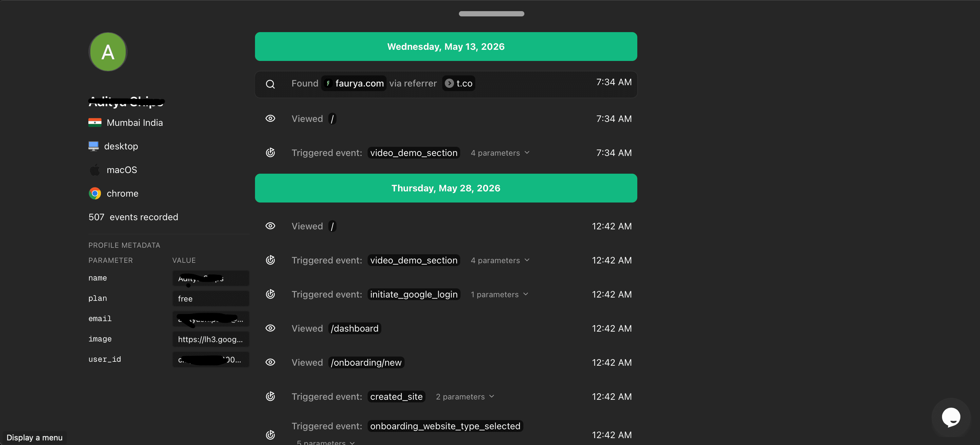Click the green A profile avatar
The image size is (980, 445).
tap(108, 52)
